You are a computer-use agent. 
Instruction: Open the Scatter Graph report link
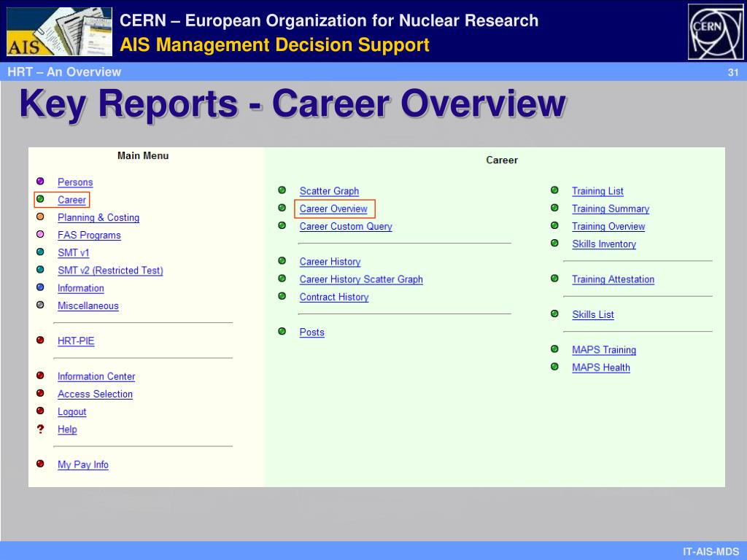click(x=329, y=191)
